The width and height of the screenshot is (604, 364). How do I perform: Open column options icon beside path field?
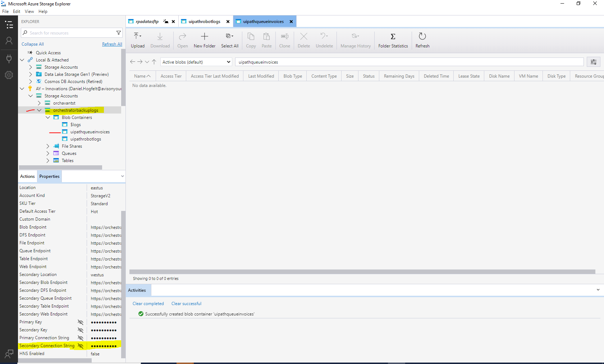click(x=594, y=62)
